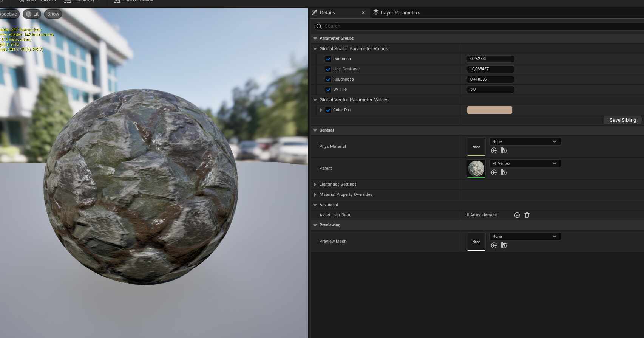Use selected asset for Preview Mesh
644x338 pixels.
pyautogui.click(x=494, y=245)
